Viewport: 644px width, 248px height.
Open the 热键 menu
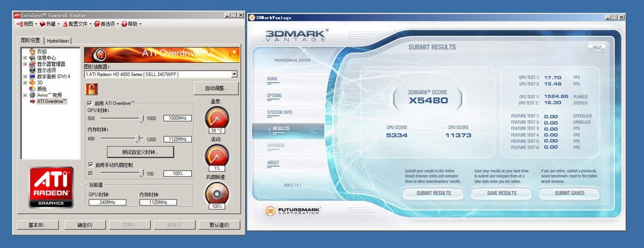pos(50,24)
